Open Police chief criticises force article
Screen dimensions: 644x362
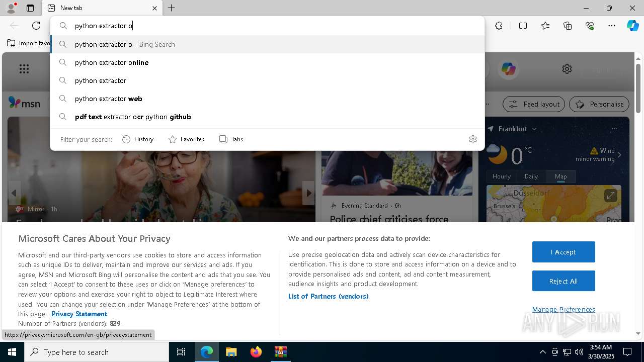click(389, 218)
